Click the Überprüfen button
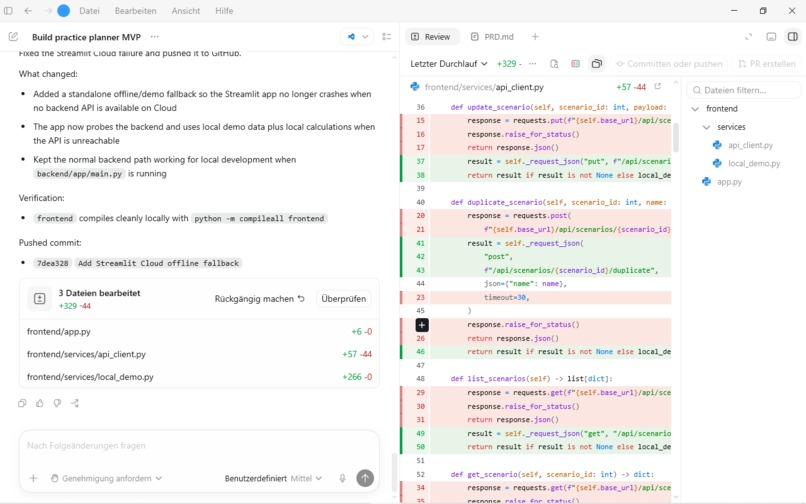806x504 pixels. click(x=343, y=298)
